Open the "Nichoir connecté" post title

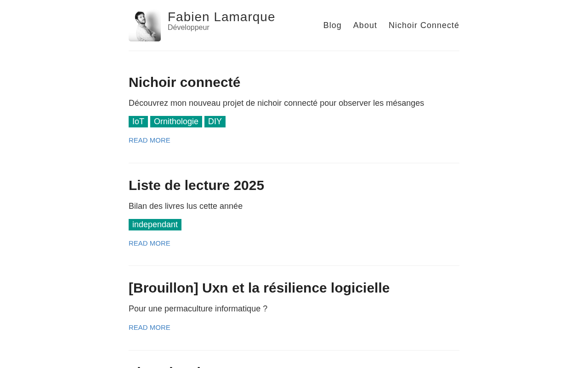[x=184, y=82]
